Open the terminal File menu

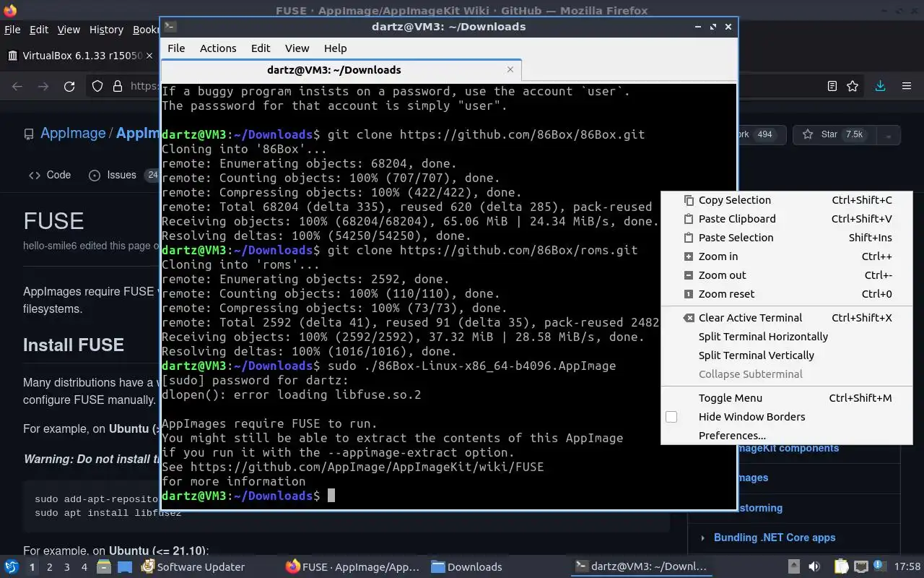click(176, 48)
